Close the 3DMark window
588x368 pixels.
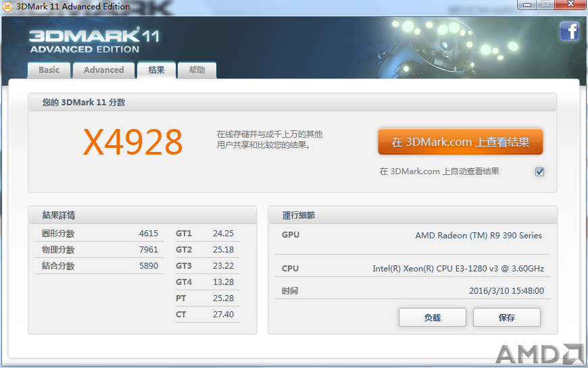pos(570,5)
